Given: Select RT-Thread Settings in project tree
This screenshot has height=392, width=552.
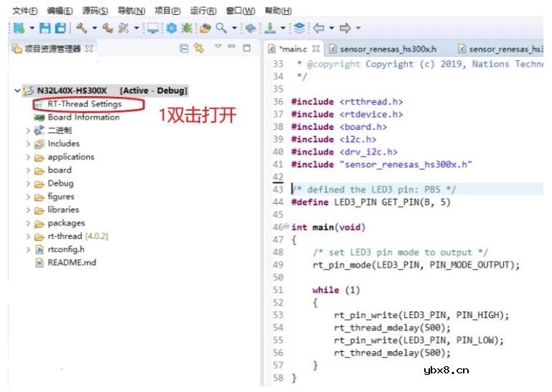Looking at the screenshot, I should [89, 104].
